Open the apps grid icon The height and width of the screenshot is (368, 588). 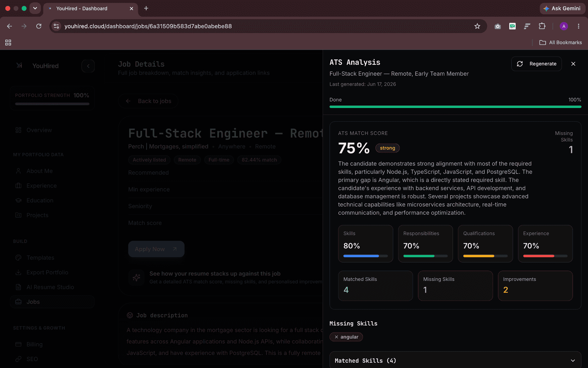click(x=8, y=43)
